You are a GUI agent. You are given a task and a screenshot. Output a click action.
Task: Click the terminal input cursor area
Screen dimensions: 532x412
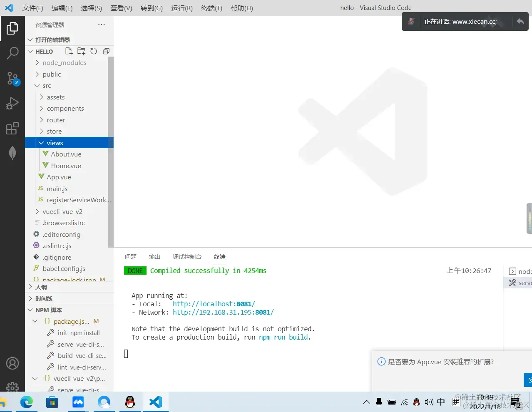point(126,354)
